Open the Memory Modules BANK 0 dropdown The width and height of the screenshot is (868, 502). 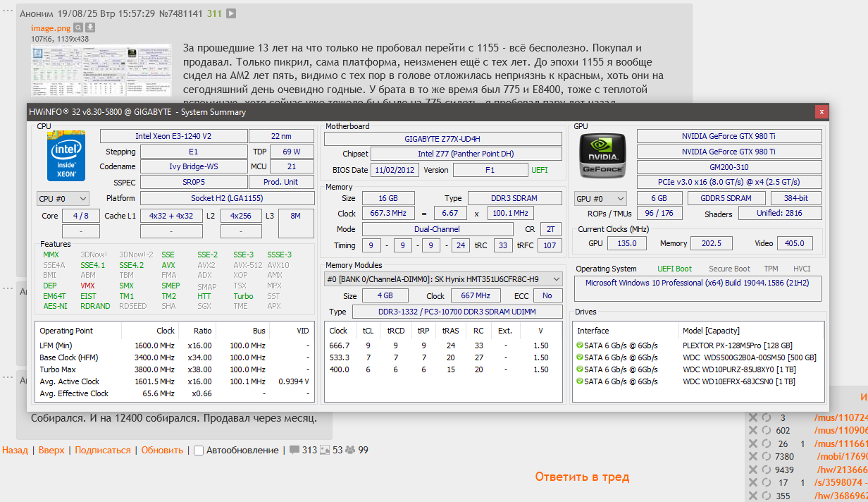click(443, 279)
